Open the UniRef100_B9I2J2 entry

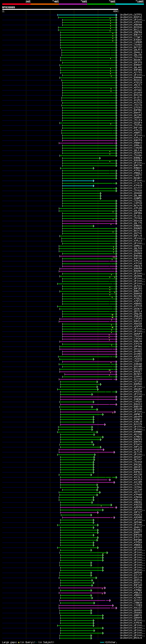pyautogui.click(x=131, y=30)
